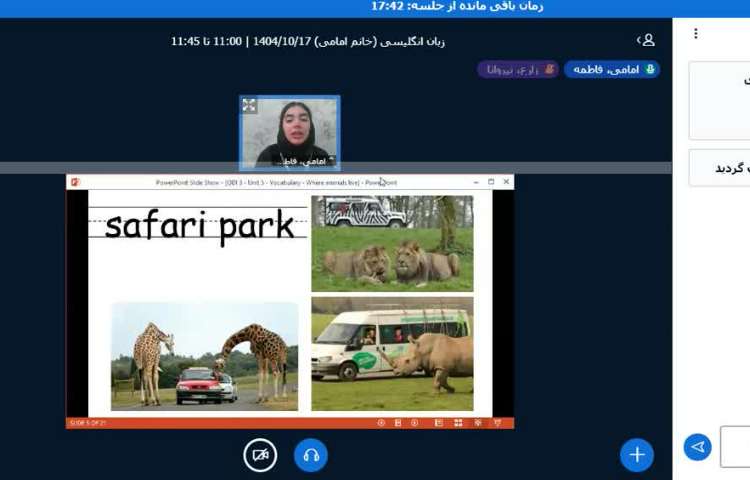Select the امامی، فاطمه participant badge
The width and height of the screenshot is (750, 480).
[x=612, y=69]
